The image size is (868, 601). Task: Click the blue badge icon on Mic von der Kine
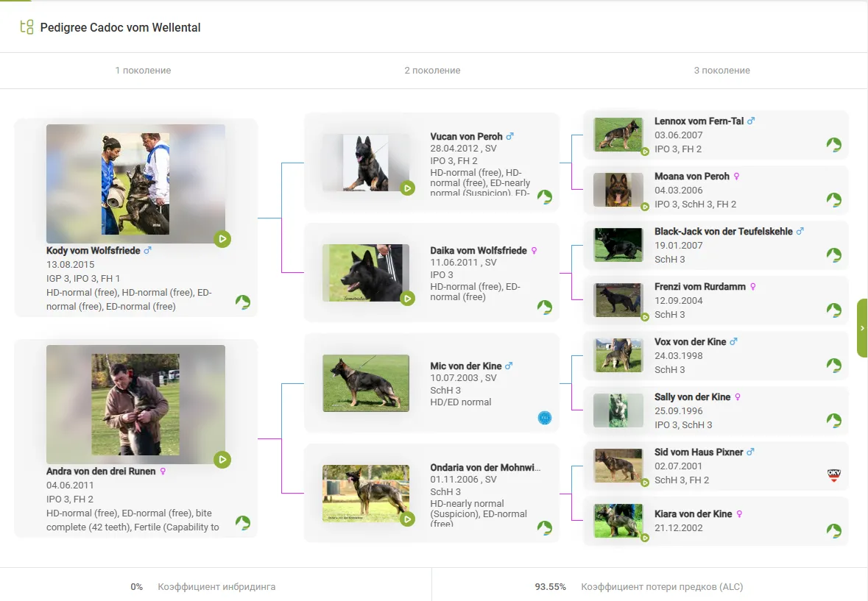pyautogui.click(x=545, y=418)
